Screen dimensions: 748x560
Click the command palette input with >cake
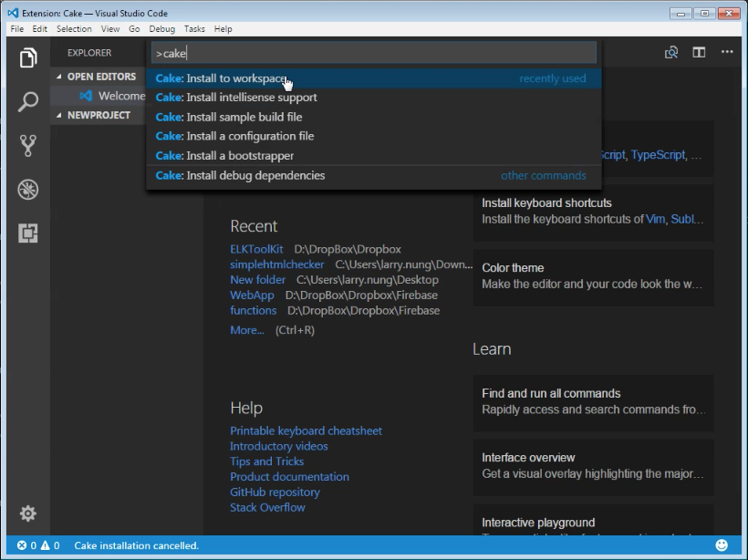pyautogui.click(x=374, y=53)
